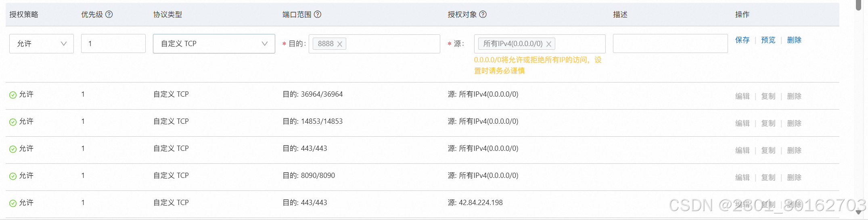This screenshot has width=868, height=220.
Task: Click the source cell of the 36964 row
Action: (483, 94)
